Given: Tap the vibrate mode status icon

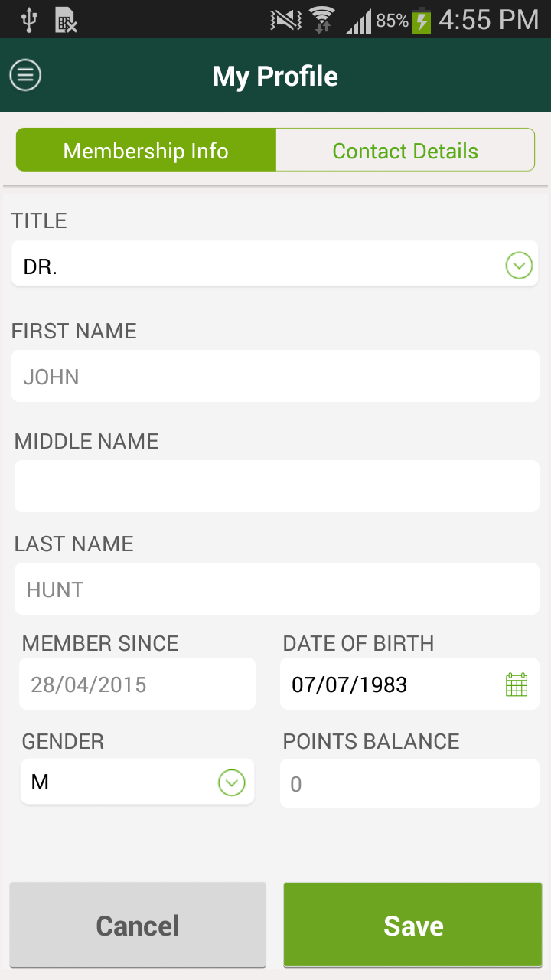Looking at the screenshot, I should point(286,21).
